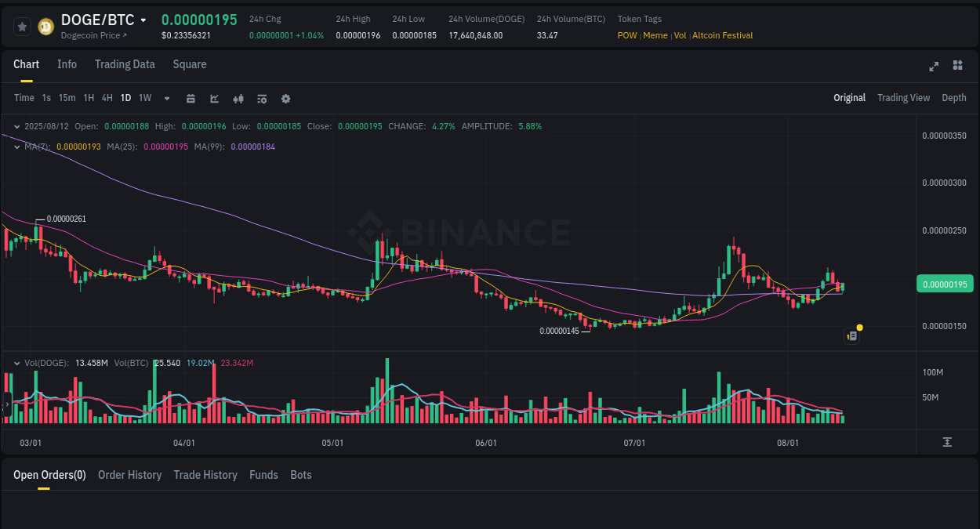Expand the chart to fullscreen

[x=934, y=67]
